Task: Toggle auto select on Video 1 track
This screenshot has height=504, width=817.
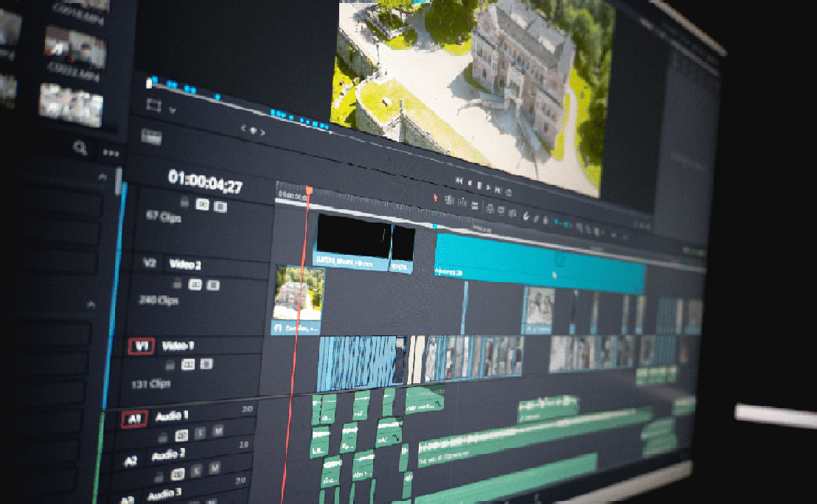Action: (x=188, y=365)
